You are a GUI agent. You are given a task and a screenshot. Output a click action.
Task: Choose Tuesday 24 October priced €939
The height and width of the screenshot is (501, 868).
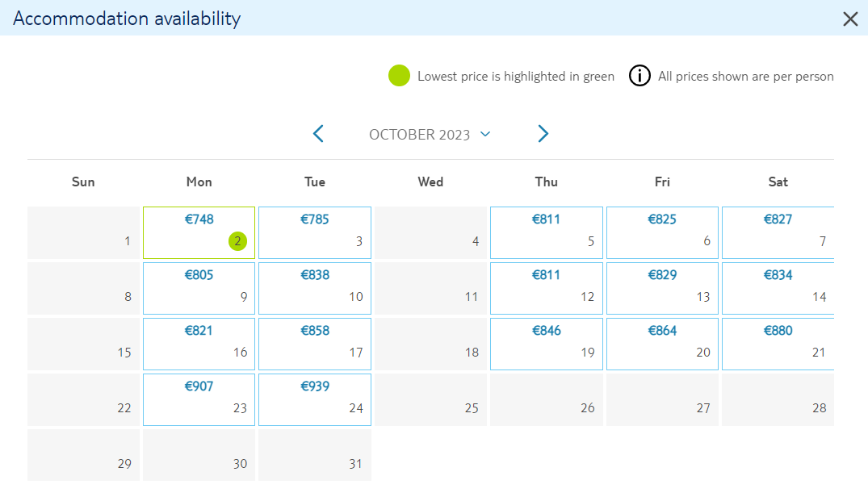click(315, 400)
